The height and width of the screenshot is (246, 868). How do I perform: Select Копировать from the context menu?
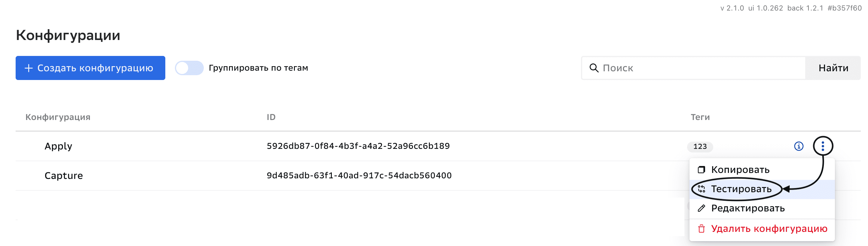740,170
